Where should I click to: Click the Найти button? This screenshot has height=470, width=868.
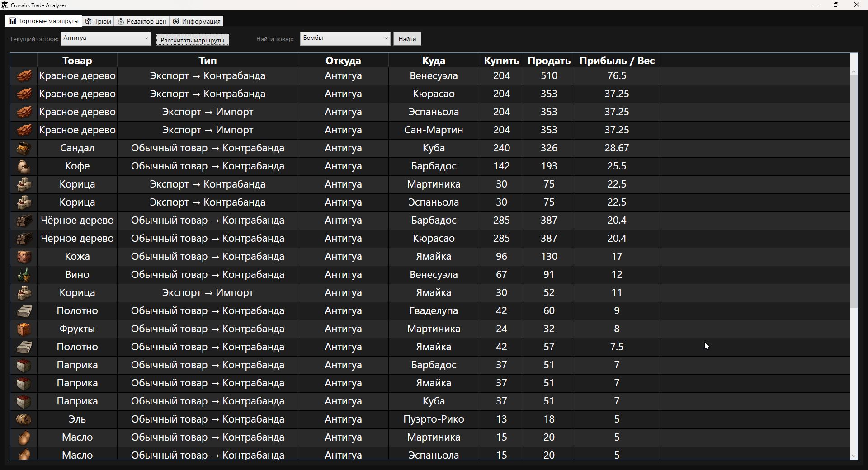[x=407, y=39]
